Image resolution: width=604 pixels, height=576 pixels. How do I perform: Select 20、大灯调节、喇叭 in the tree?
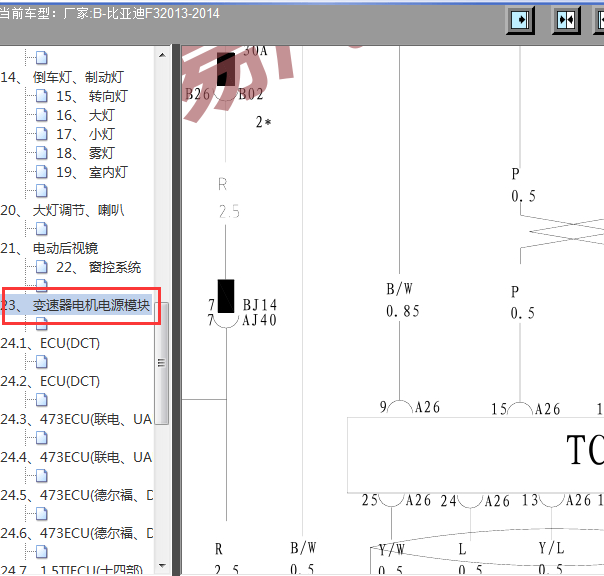[62, 210]
